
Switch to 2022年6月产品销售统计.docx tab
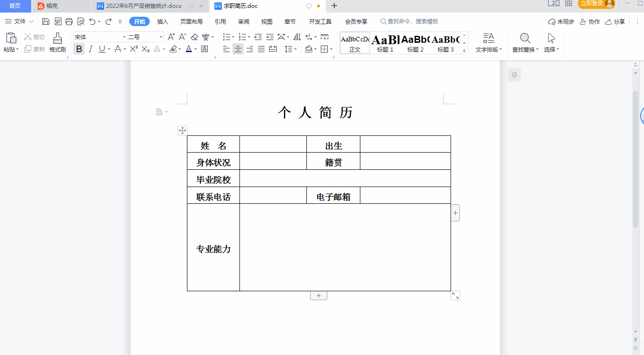144,6
